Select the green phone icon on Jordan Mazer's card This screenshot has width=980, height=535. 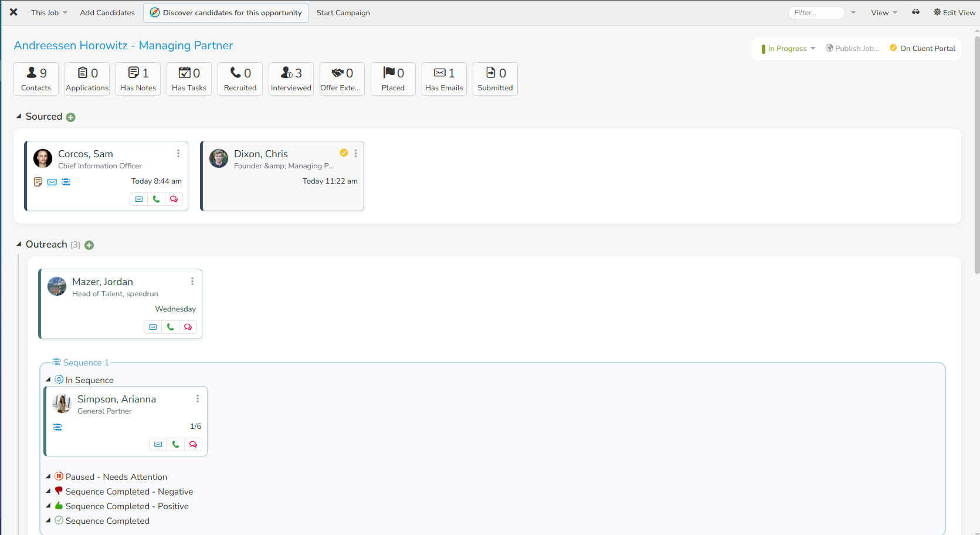pyautogui.click(x=170, y=327)
